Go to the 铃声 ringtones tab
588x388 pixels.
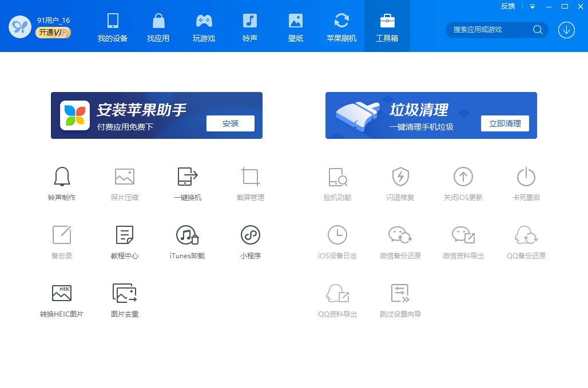(x=250, y=27)
